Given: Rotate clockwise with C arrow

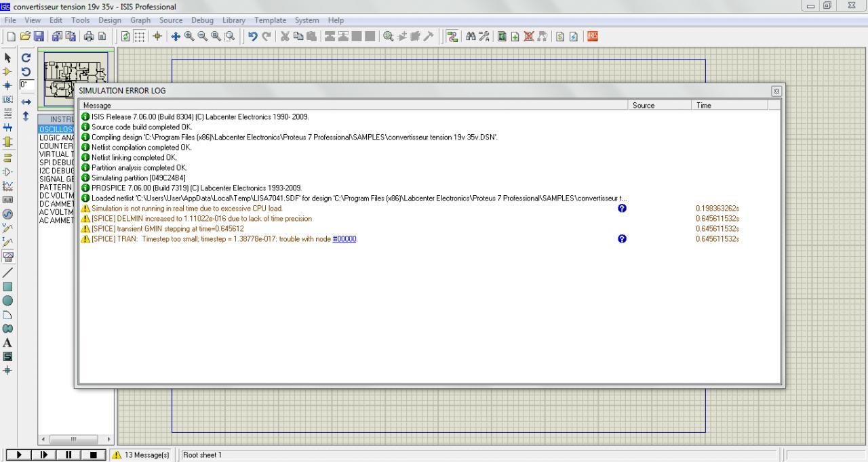Looking at the screenshot, I should point(26,58).
